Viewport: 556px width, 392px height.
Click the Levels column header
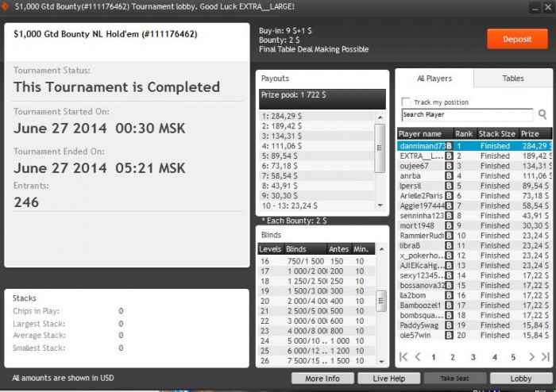click(x=271, y=249)
